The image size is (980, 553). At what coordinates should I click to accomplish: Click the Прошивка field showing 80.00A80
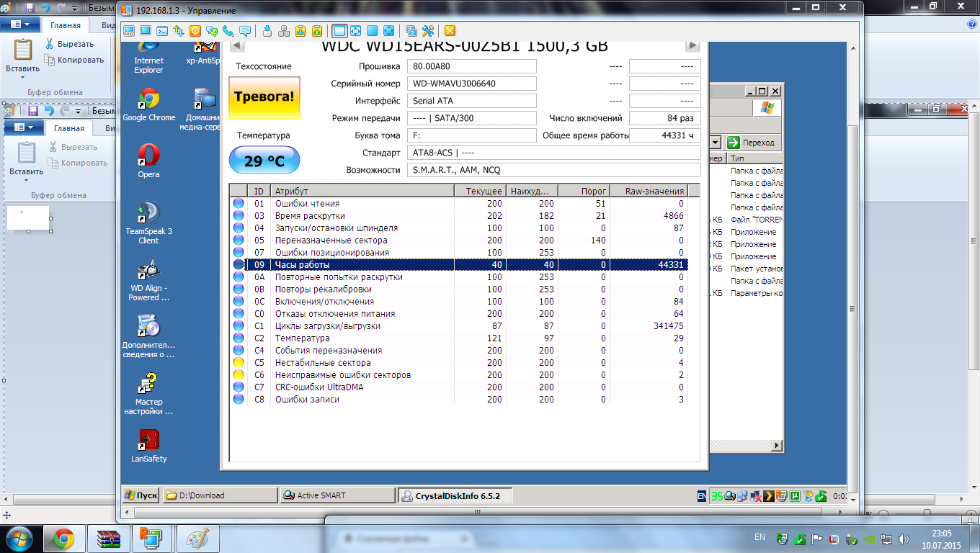[x=472, y=66]
